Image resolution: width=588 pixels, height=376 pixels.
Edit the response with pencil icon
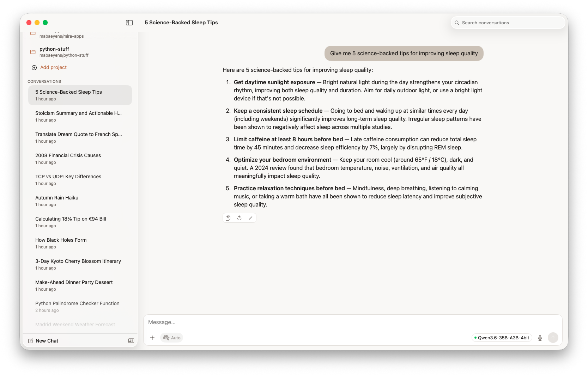point(250,218)
